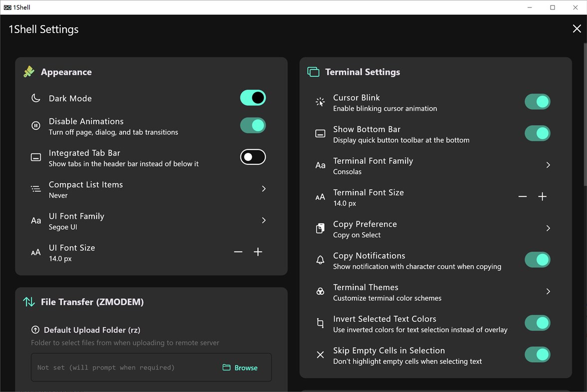
Task: Click the Compact List Items label
Action: (86, 184)
